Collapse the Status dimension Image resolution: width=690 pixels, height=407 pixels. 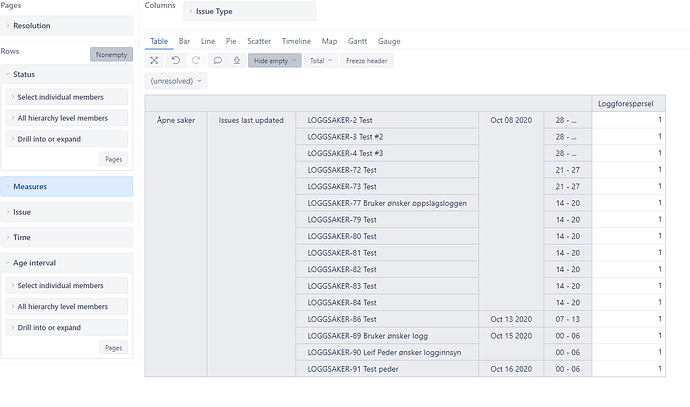click(x=66, y=74)
